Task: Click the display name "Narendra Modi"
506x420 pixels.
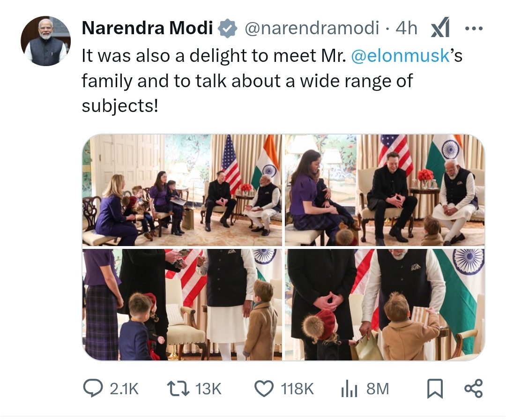Action: (147, 29)
